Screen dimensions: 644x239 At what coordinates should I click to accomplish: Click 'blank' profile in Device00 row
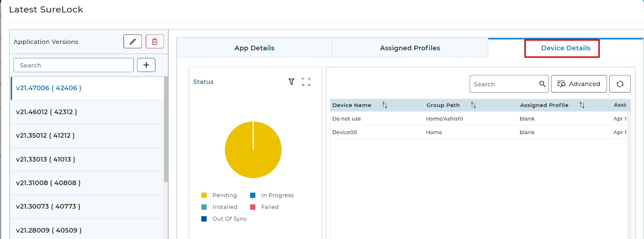coord(527,132)
